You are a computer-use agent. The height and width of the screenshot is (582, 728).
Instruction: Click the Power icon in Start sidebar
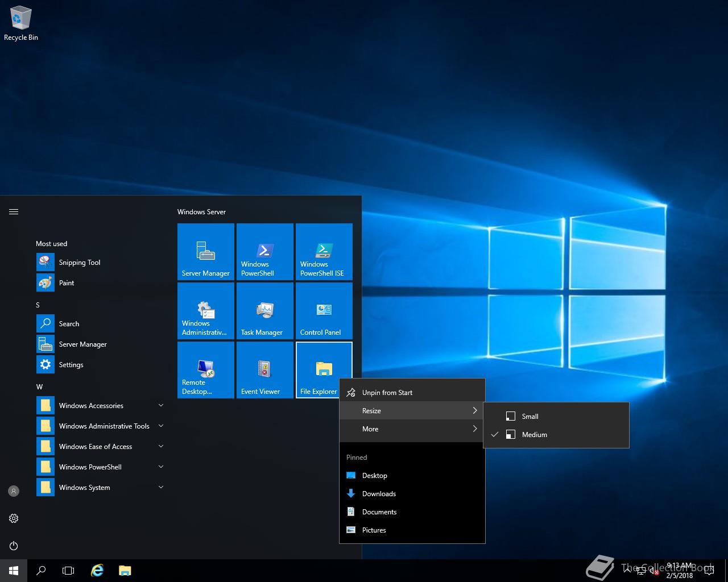click(14, 546)
